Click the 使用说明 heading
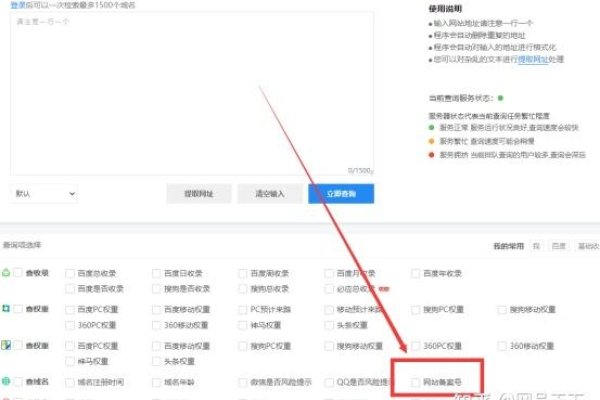The width and height of the screenshot is (600, 400). point(445,9)
